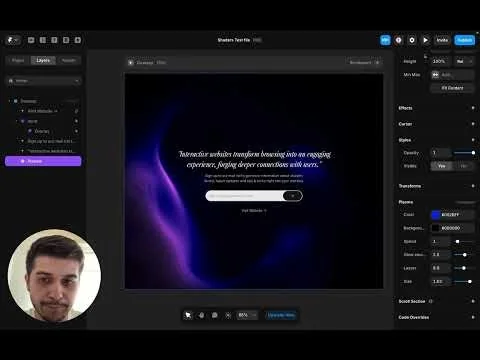The image size is (480, 360).
Task: Set Visible to Yes
Action: (442, 166)
